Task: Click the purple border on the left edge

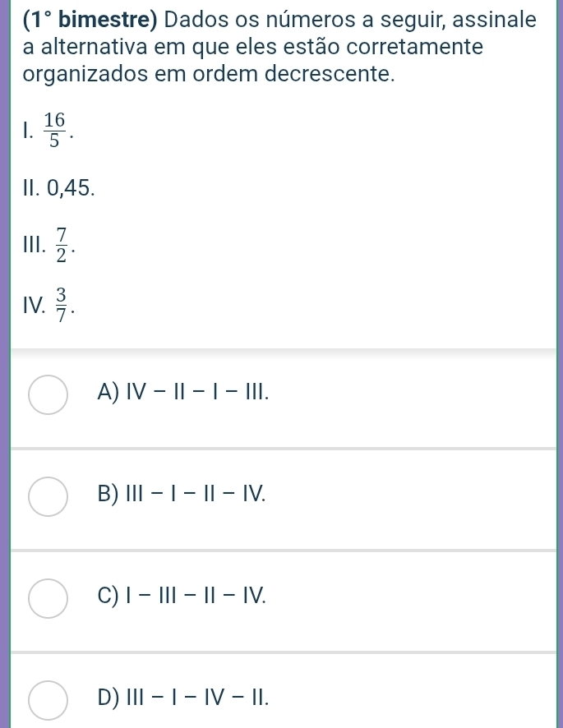Action: click(x=4, y=364)
